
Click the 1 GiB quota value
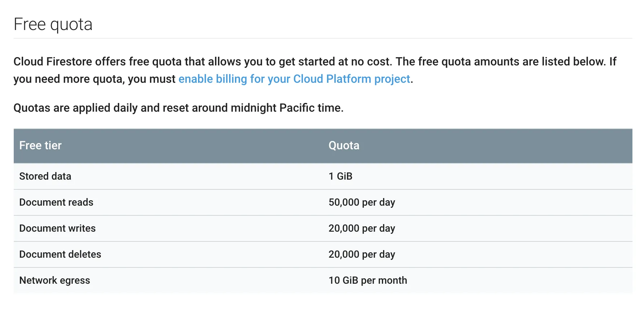340,176
